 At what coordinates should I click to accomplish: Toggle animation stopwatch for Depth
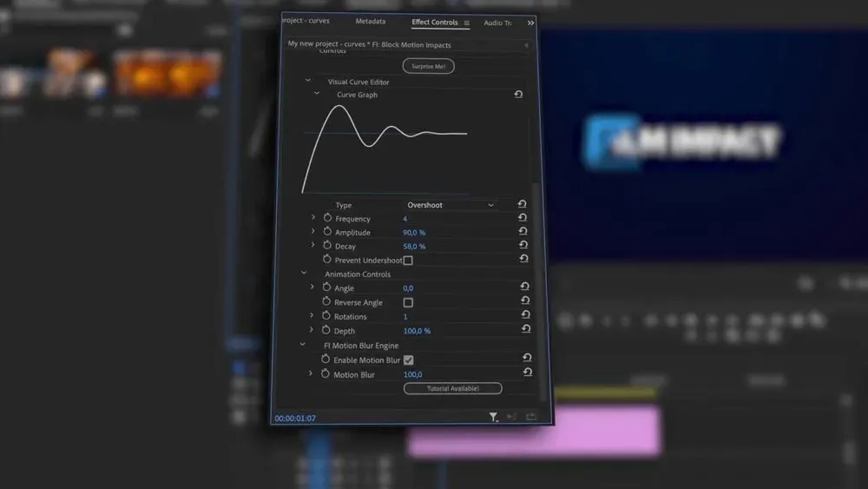[326, 330]
